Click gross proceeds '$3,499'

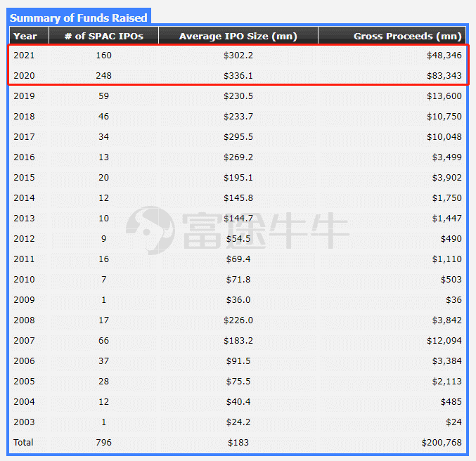tap(447, 157)
